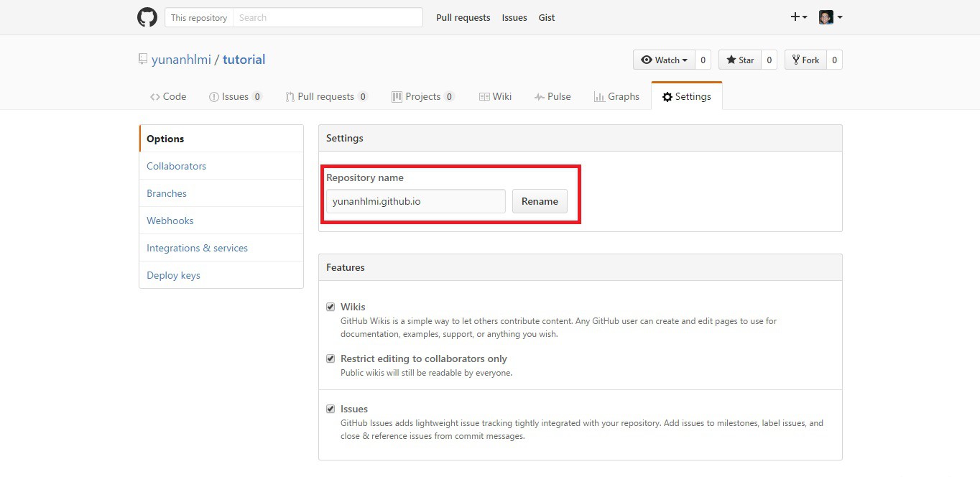Select Options in settings sidebar
This screenshot has height=477, width=980.
click(221, 139)
